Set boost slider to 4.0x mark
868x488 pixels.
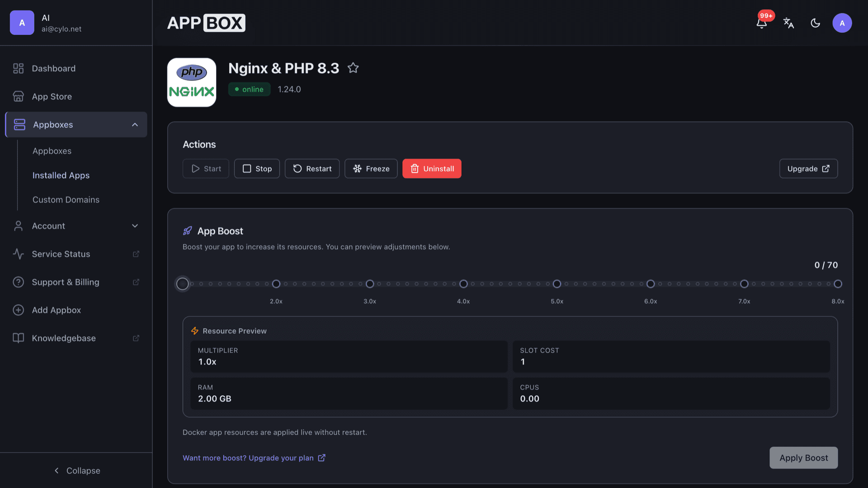(x=463, y=284)
